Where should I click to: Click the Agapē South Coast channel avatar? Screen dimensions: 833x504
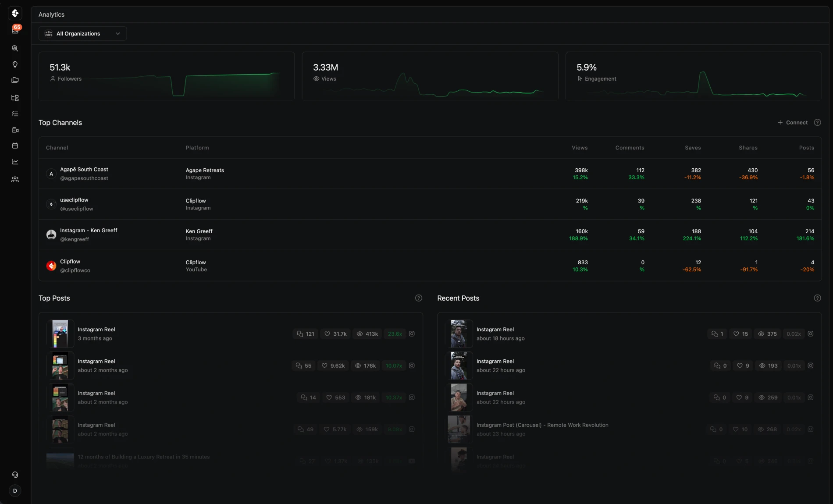(x=51, y=174)
